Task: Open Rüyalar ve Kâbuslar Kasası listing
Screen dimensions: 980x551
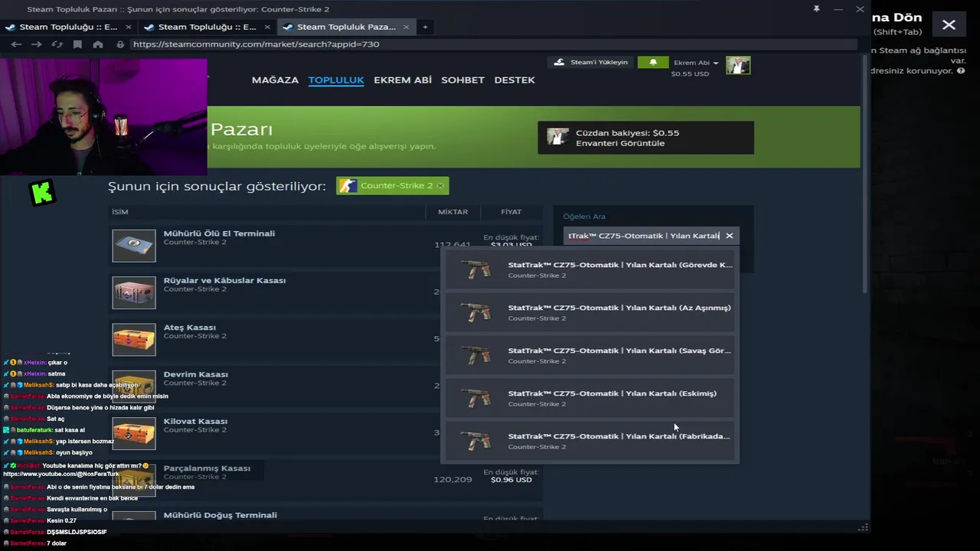Action: (x=325, y=292)
